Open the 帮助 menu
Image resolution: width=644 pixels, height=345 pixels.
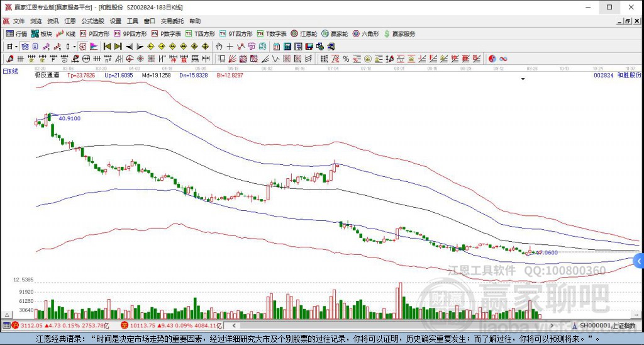(x=195, y=21)
